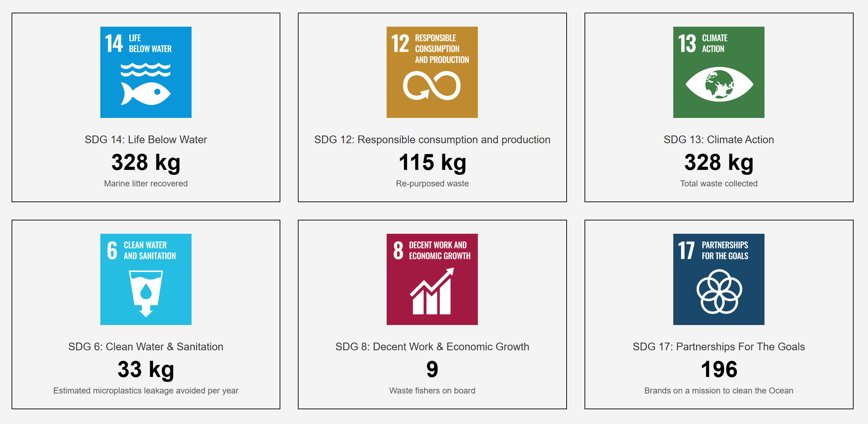Select the 'SDG 14: Life Below Water' title
Image resolution: width=868 pixels, height=424 pixels.
146,140
